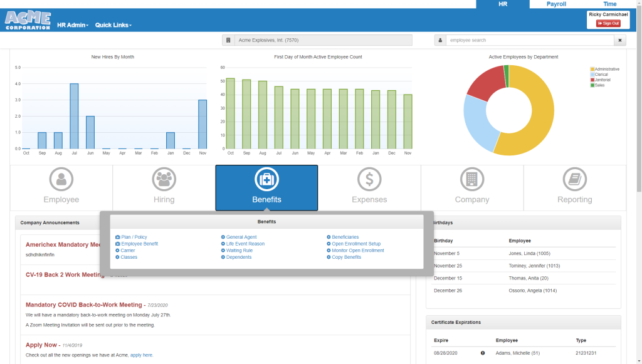Select the Hiring section icon
This screenshot has height=364, width=642.
point(163,178)
